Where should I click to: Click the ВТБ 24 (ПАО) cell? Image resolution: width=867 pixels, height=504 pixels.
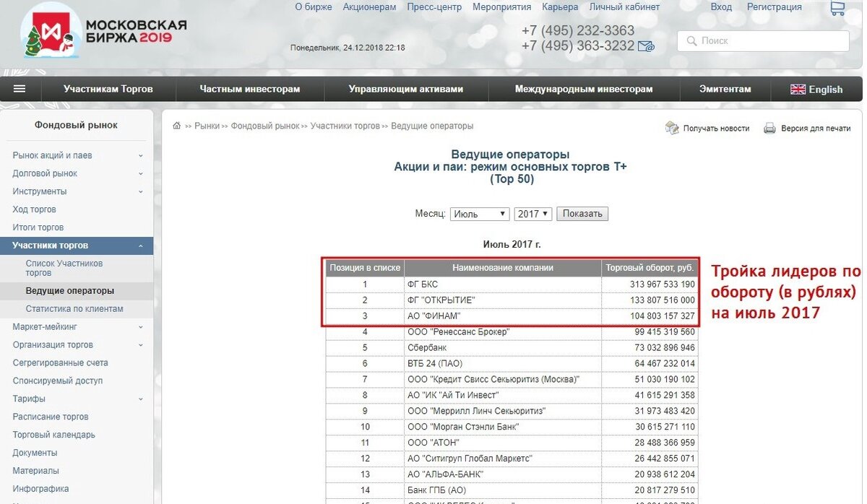503,364
